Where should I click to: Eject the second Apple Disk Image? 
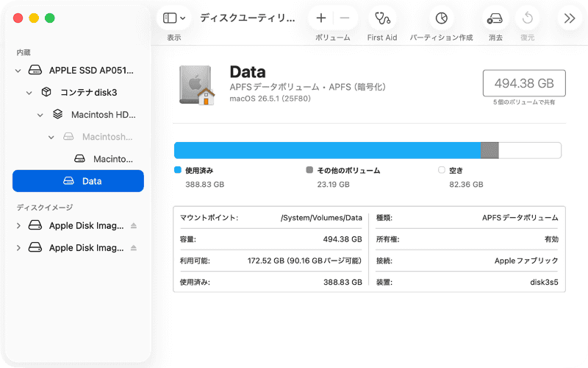click(x=134, y=247)
